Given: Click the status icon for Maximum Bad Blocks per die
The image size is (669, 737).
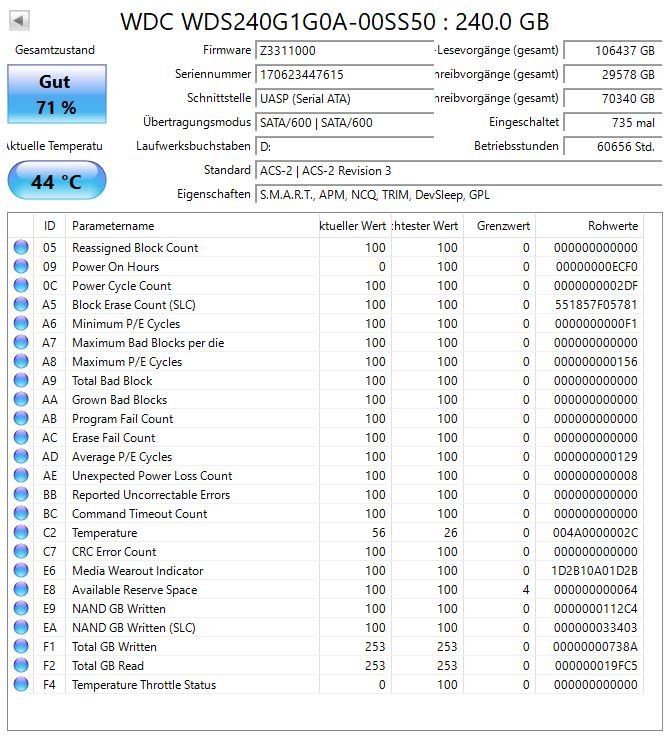Looking at the screenshot, I should pos(21,342).
